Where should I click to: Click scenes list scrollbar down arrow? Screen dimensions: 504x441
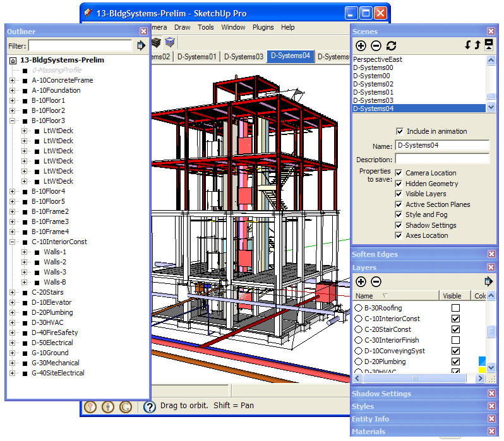[491, 107]
